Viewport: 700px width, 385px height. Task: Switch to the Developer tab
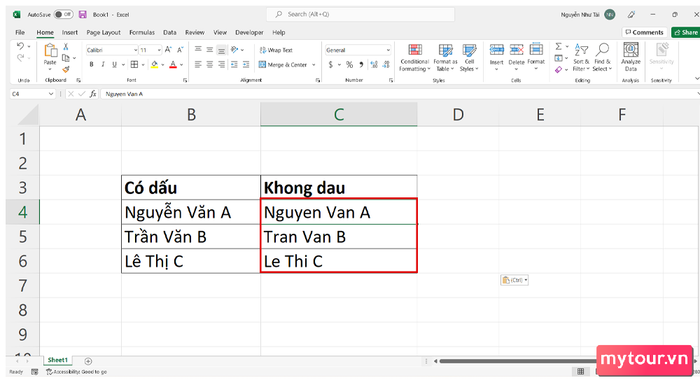[x=250, y=33]
